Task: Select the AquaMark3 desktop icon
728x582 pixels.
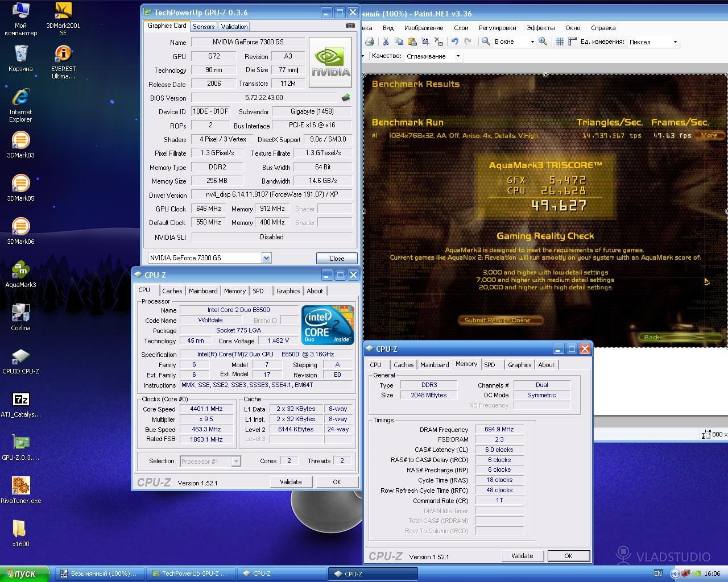Action: [x=20, y=275]
